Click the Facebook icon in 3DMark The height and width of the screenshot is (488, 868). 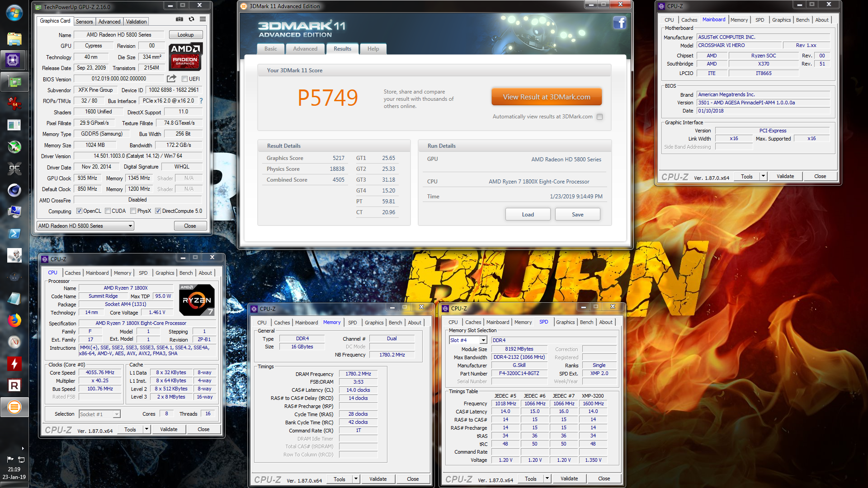[x=619, y=23]
